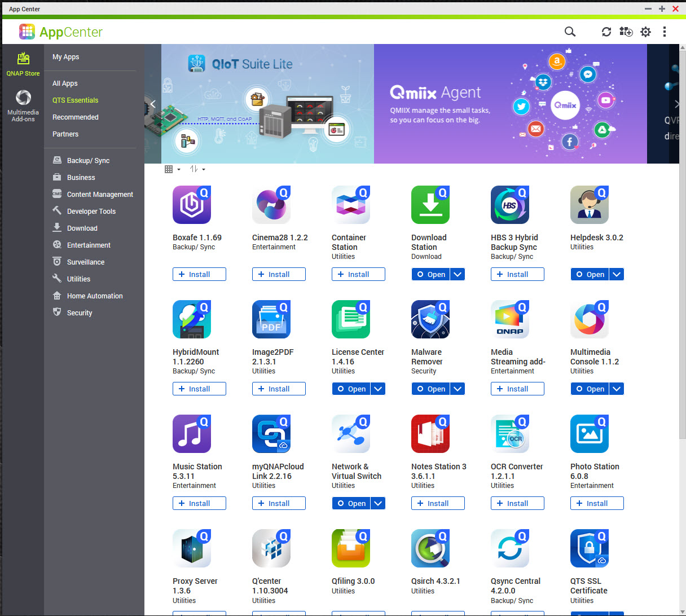Click the Container Station app icon
Viewport: 686px width, 616px height.
pyautogui.click(x=351, y=205)
